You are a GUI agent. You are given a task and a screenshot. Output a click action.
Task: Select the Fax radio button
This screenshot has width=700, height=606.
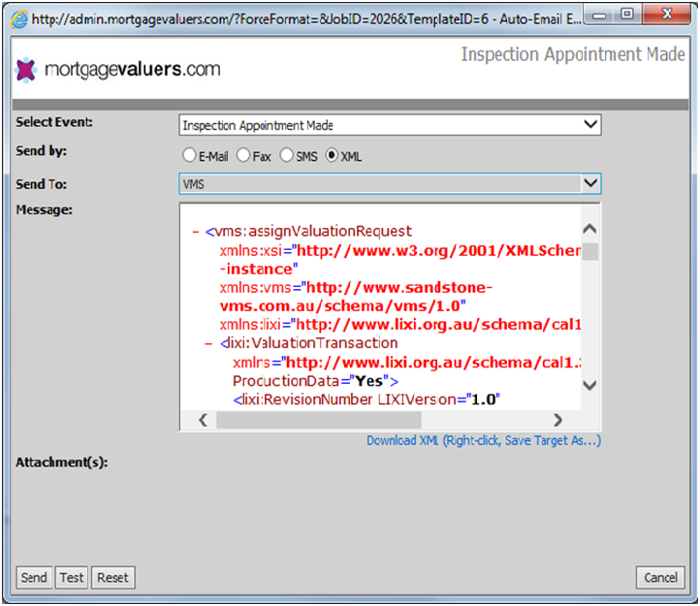click(243, 155)
